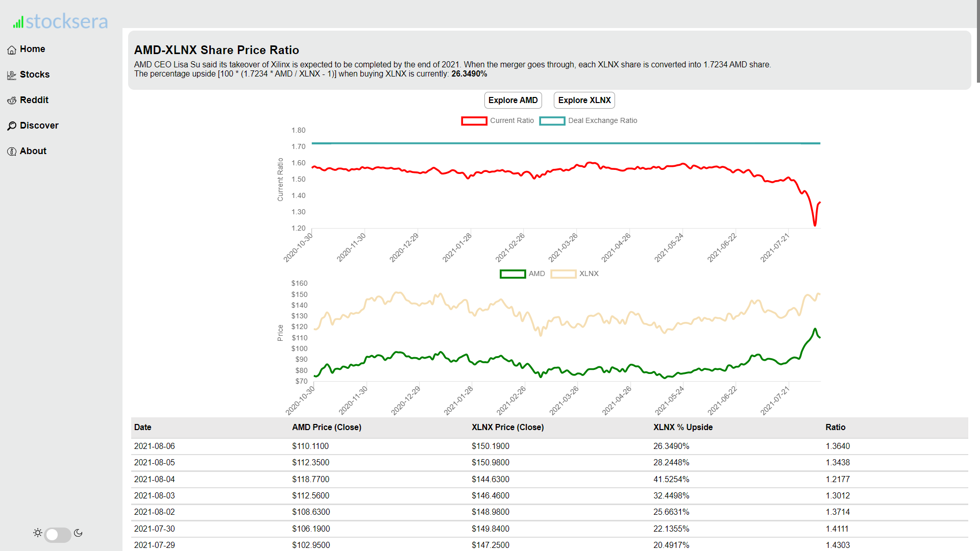Click the Explore XLNX button

click(584, 101)
